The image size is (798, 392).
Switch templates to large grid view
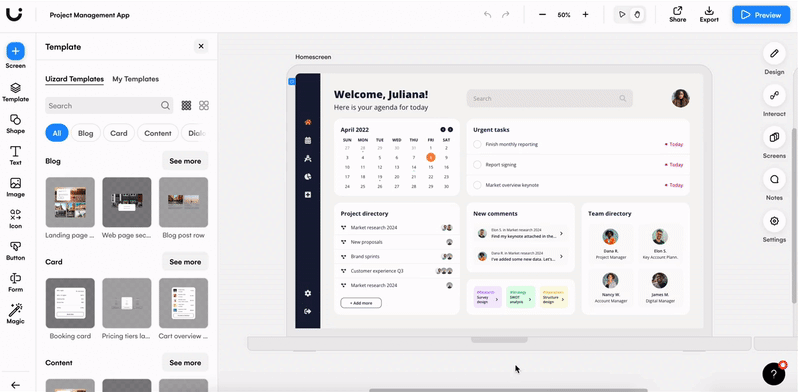[204, 105]
